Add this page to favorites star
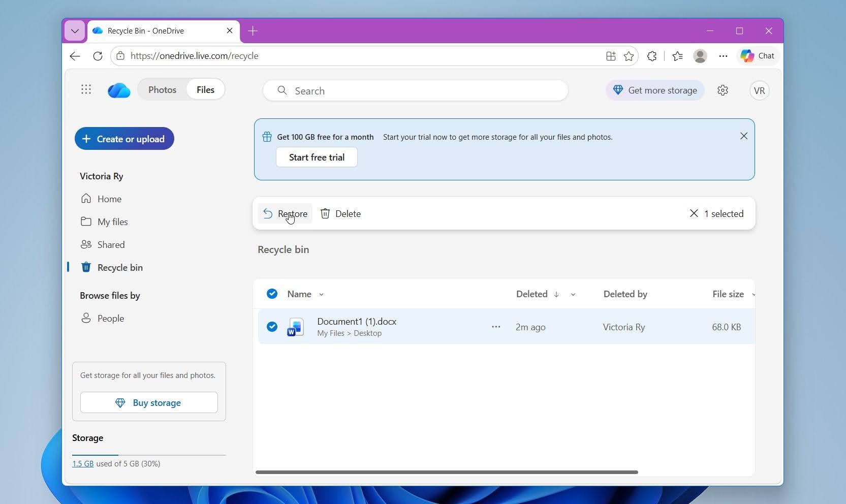846x504 pixels. coord(629,56)
